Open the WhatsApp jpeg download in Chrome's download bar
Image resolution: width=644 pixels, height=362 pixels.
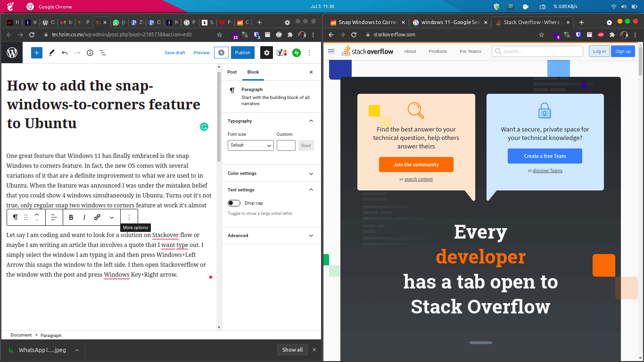42,350
